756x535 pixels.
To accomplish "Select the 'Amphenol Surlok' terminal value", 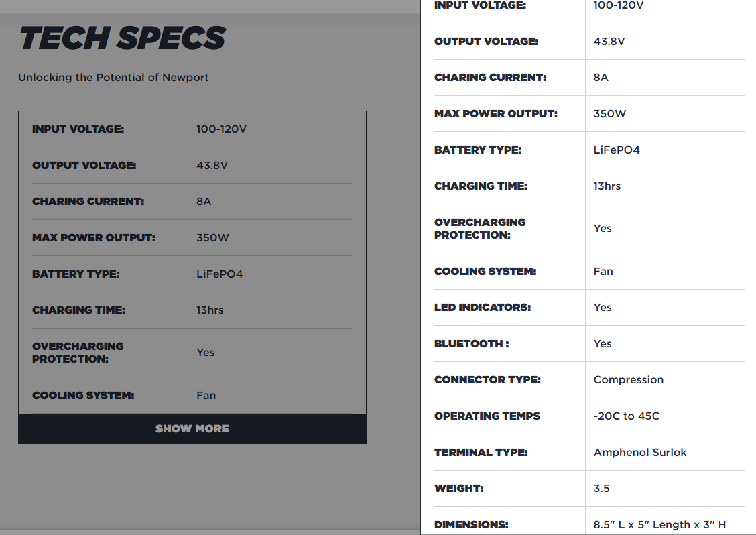I will pyautogui.click(x=640, y=452).
